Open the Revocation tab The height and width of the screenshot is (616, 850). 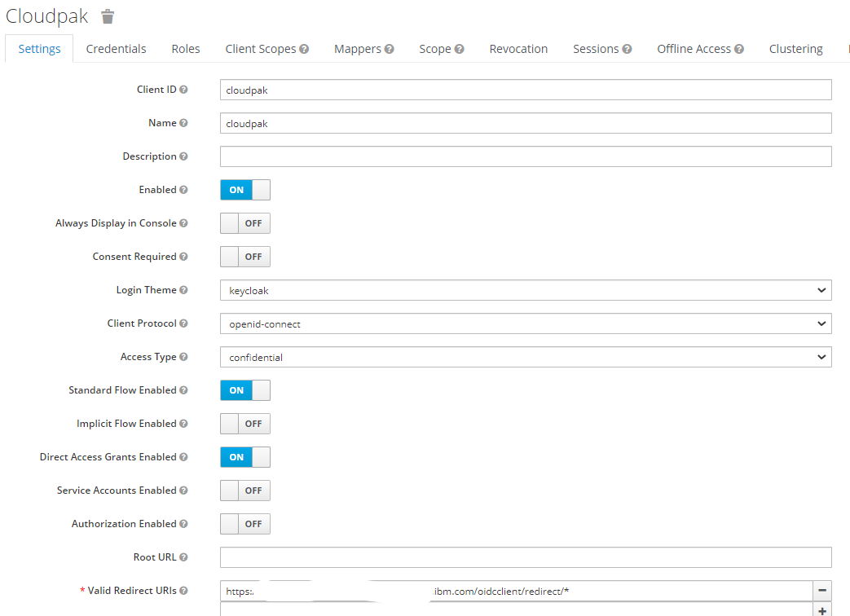click(x=518, y=49)
